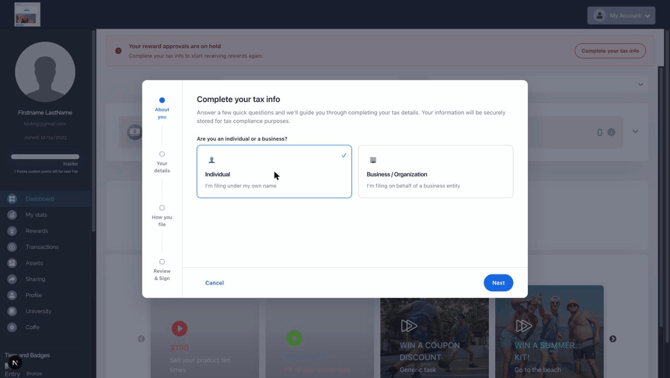Click the Transactions sidebar icon
The height and width of the screenshot is (378, 670).
12,247
